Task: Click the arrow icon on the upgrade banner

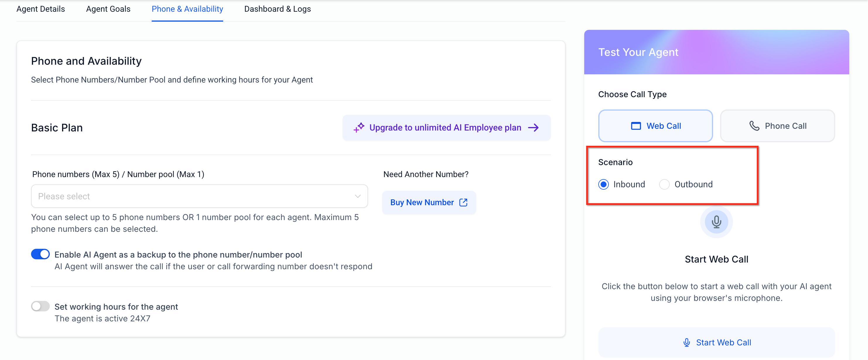Action: (533, 128)
